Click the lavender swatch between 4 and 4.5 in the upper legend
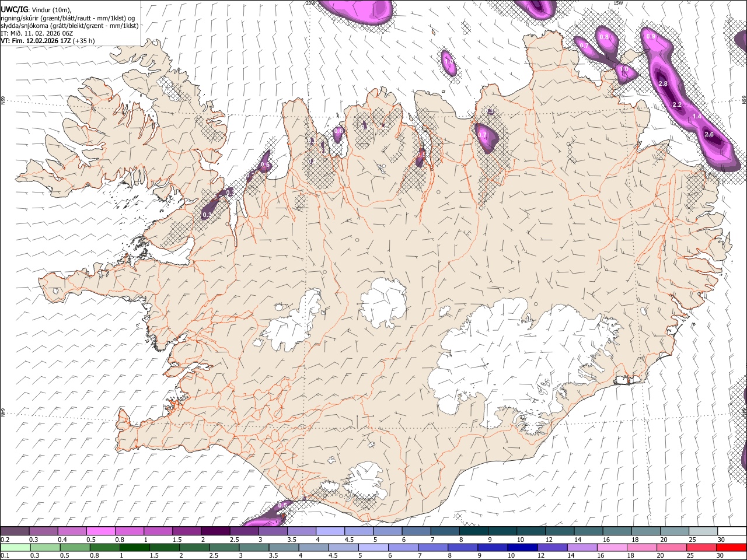Screen dimensions: 747x560 [330, 531]
